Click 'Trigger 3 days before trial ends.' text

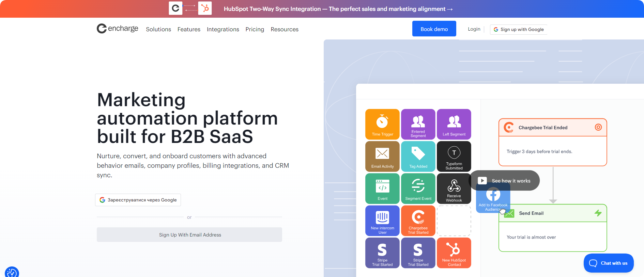click(x=539, y=151)
